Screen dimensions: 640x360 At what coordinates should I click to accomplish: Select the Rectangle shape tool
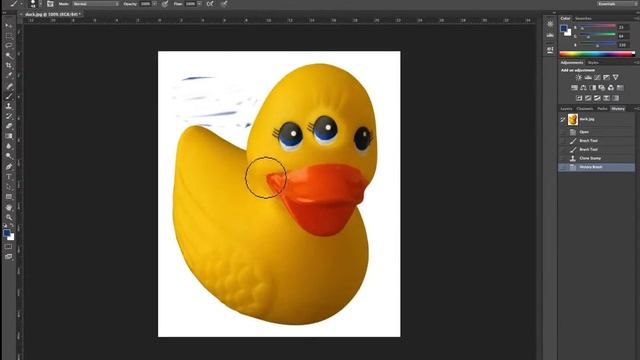pos(9,197)
